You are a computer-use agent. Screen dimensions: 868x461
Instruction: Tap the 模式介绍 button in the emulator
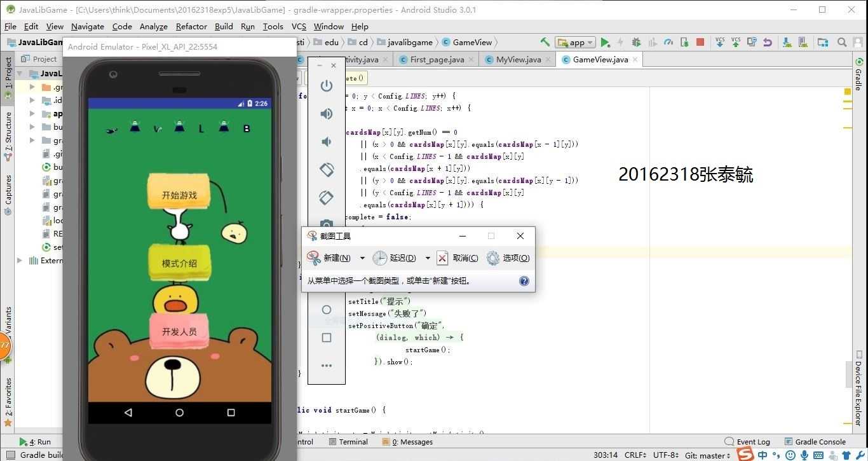coord(179,263)
